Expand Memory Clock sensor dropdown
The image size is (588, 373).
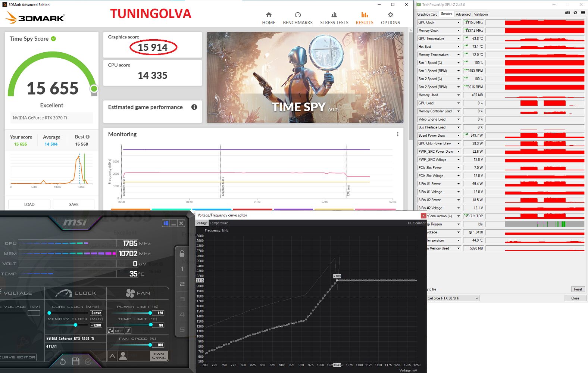coord(459,31)
